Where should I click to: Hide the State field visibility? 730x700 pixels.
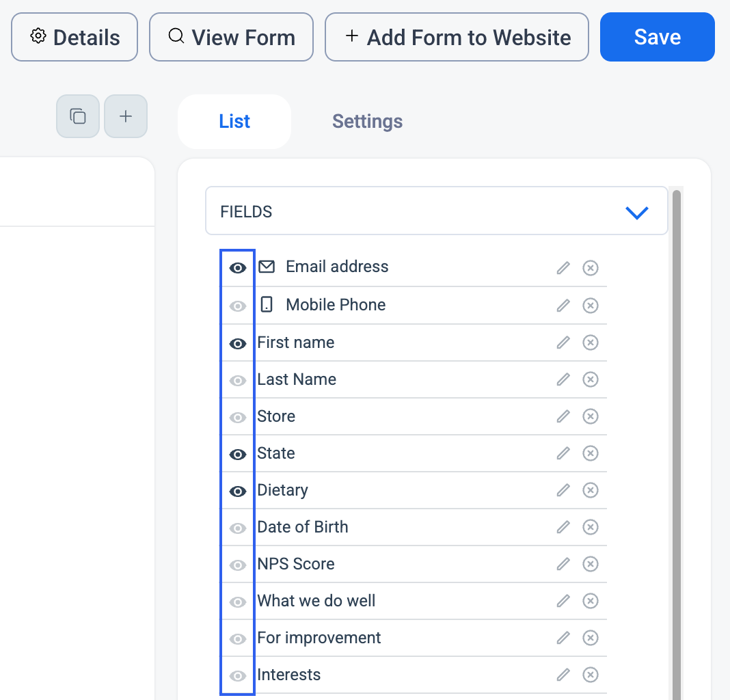pos(238,454)
